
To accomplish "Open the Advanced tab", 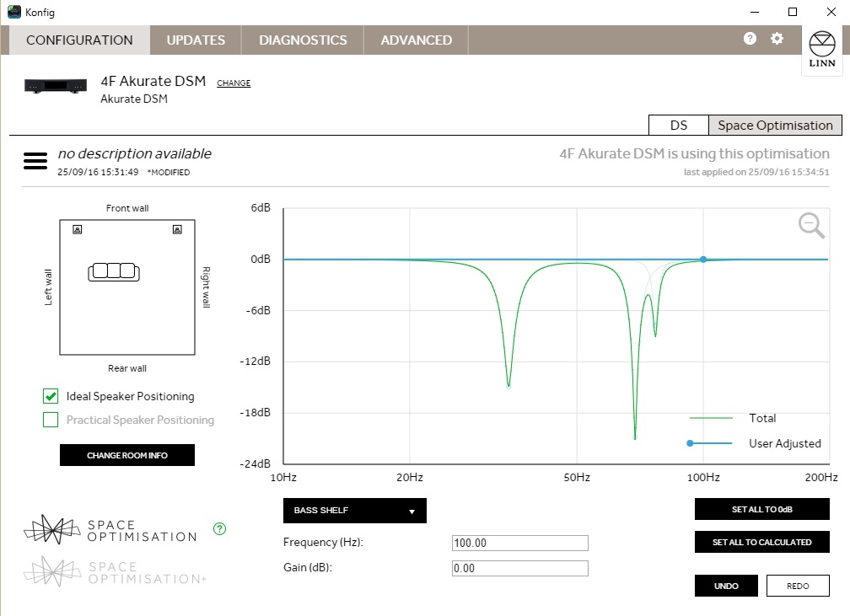I will click(x=417, y=40).
